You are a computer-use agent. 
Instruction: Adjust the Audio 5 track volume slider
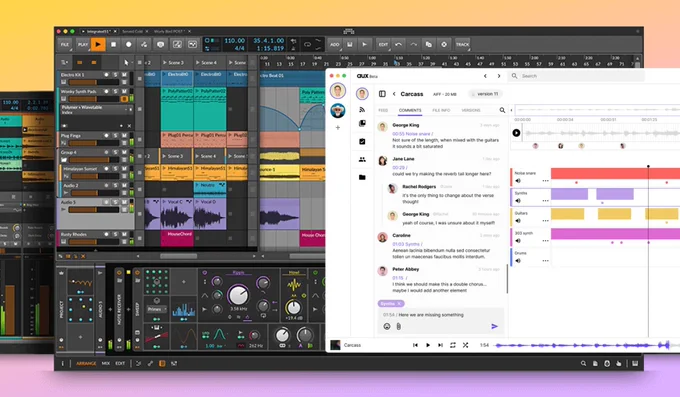[94, 210]
